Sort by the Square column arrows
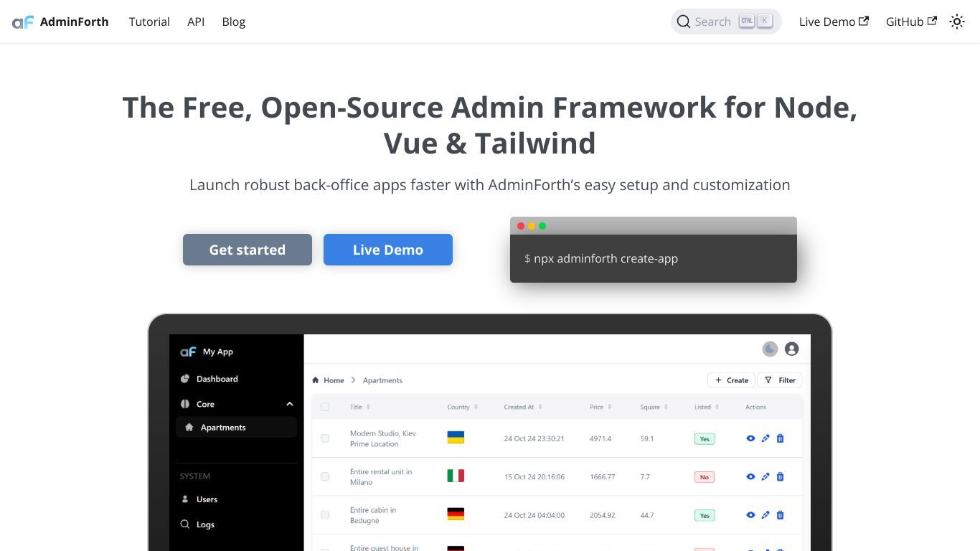The image size is (980, 551). [x=666, y=407]
